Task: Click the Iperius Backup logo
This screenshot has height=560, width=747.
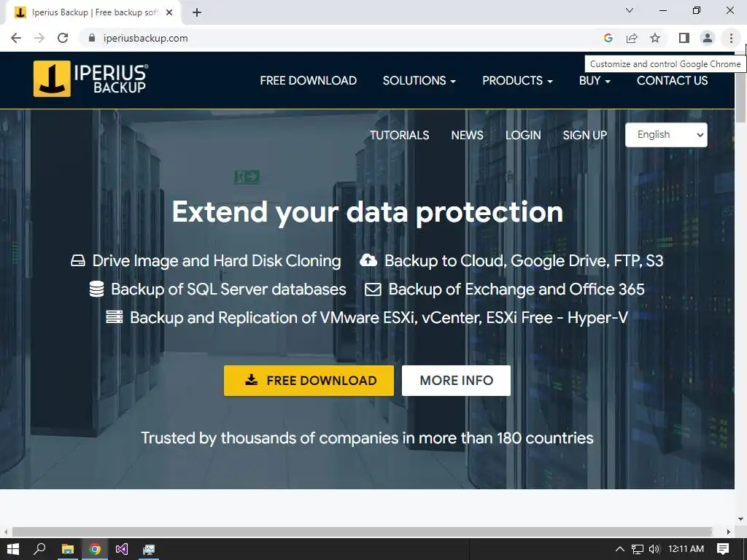Action: [x=90, y=79]
